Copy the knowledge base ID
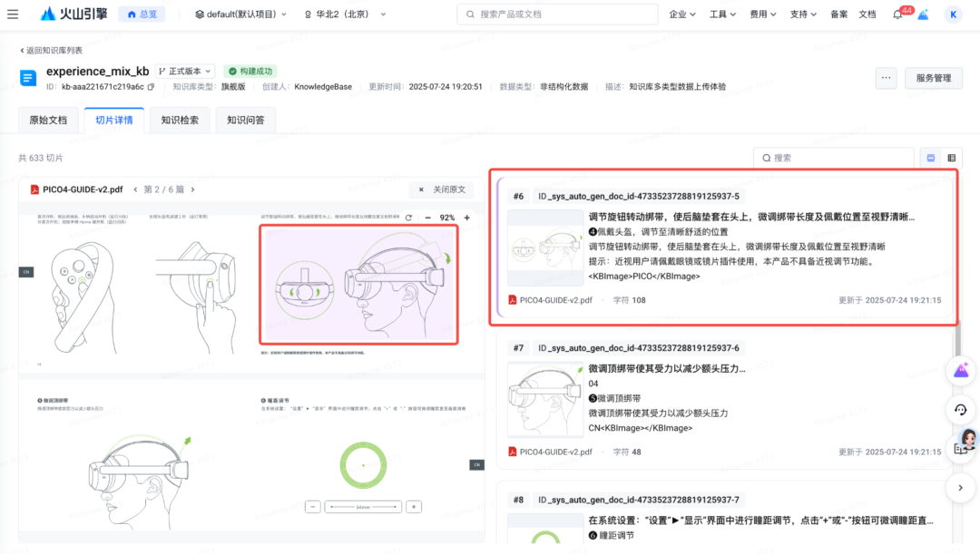The width and height of the screenshot is (980, 554). 151,87
